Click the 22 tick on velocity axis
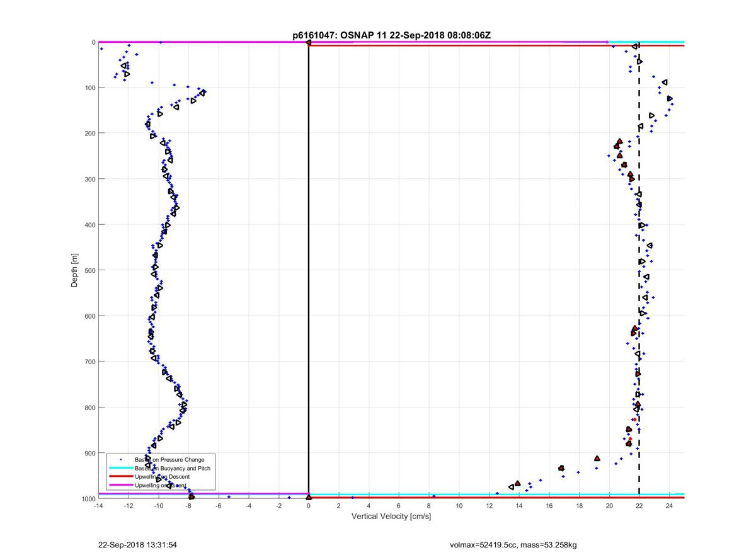Viewport: 756px width, 560px height. tap(639, 506)
